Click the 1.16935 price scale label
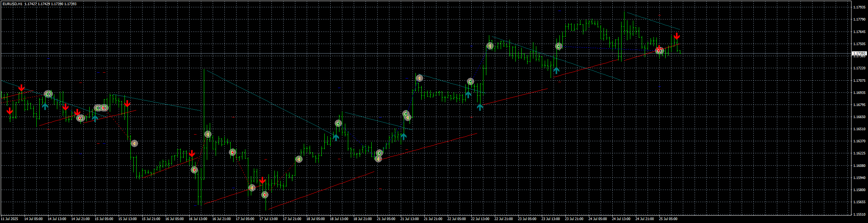Viewport: 868px width, 223px height. (859, 92)
